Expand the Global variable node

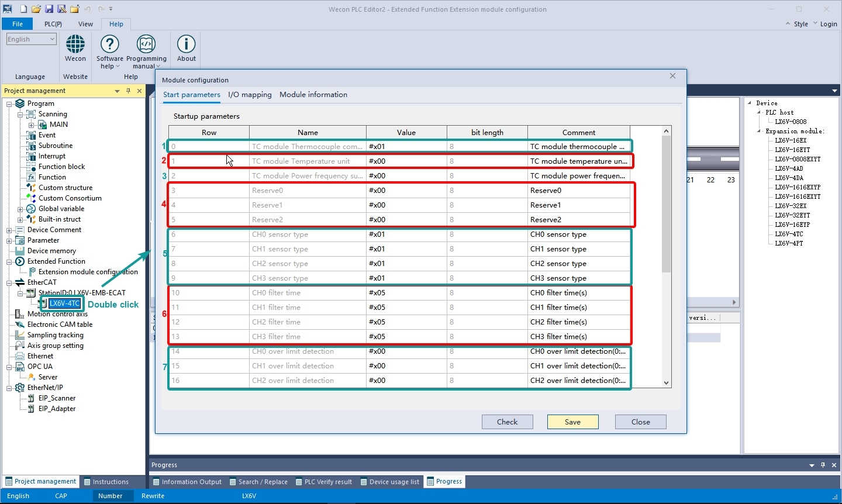click(x=20, y=209)
